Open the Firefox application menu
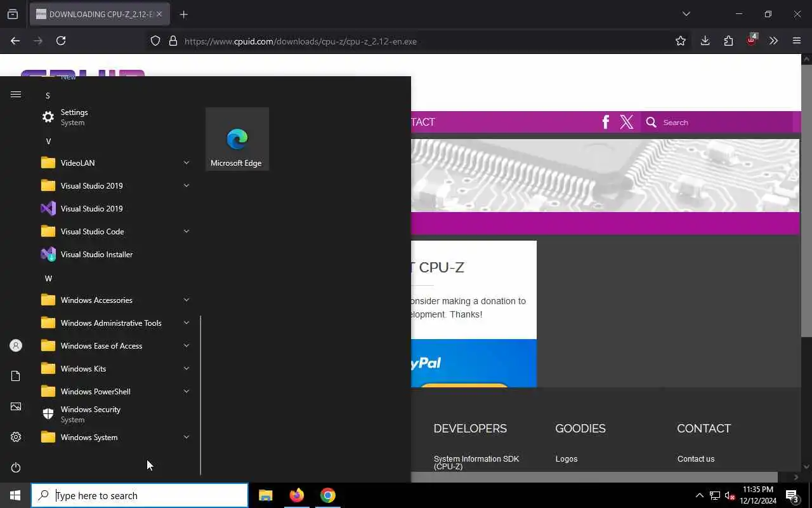The width and height of the screenshot is (812, 508). 797,41
